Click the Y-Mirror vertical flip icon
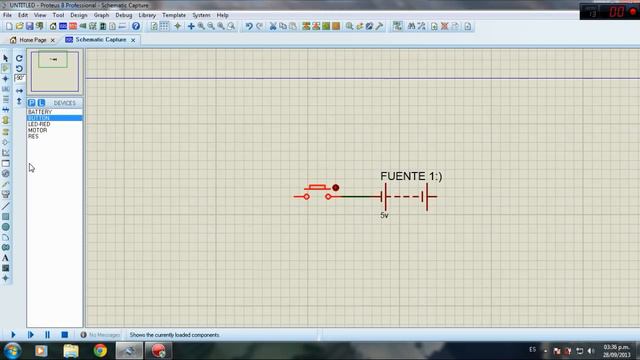Viewport: 640px width, 360px height. [19, 101]
